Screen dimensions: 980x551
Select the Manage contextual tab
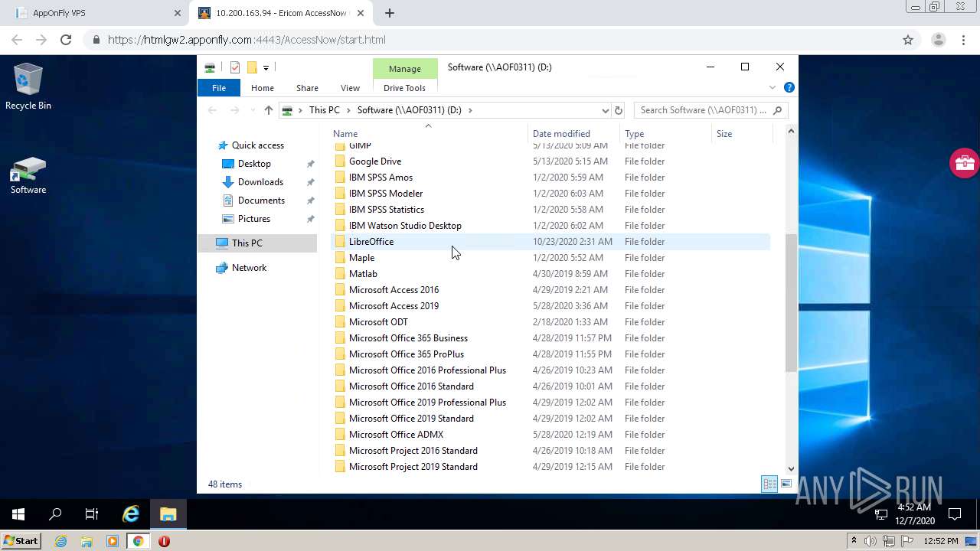[x=405, y=69]
